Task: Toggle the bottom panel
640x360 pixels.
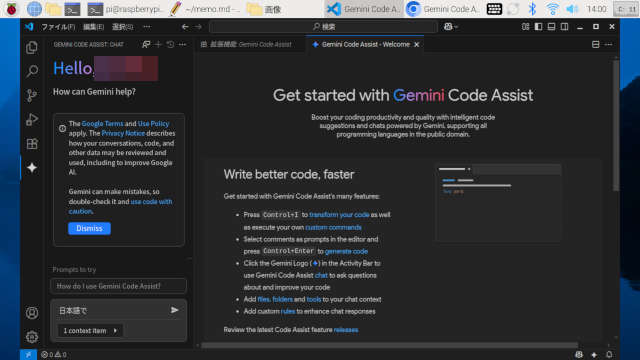Action: 551,27
